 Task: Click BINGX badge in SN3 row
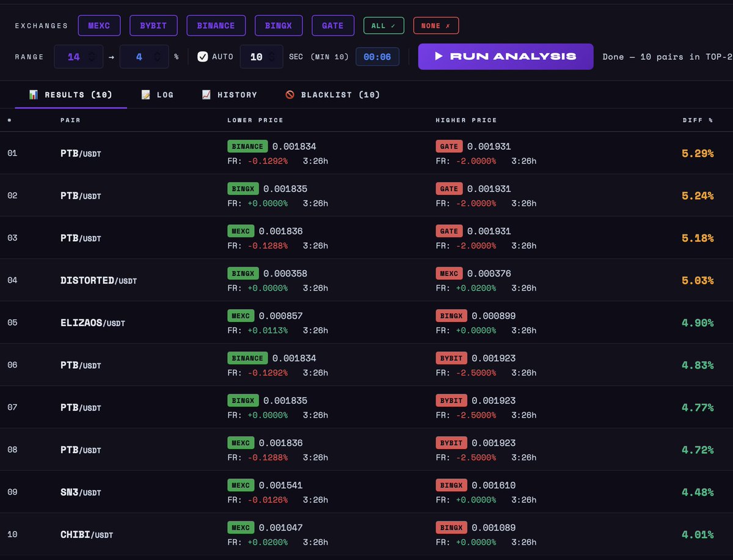pos(451,485)
